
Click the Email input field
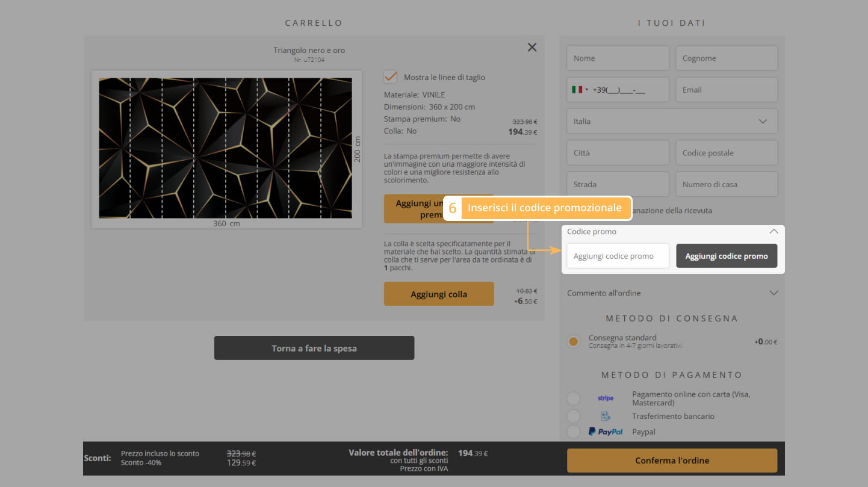tap(726, 90)
